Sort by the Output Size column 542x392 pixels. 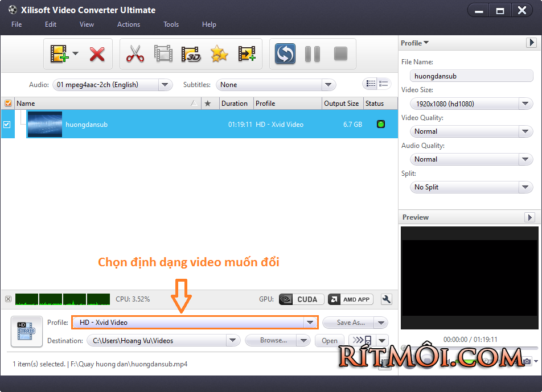[343, 104]
